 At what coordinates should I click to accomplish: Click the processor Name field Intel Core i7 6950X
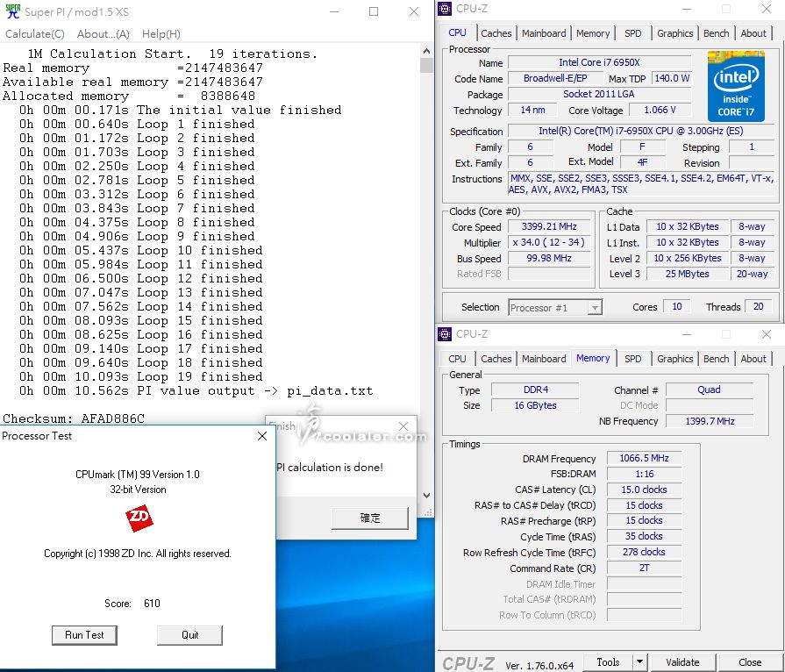click(x=599, y=62)
